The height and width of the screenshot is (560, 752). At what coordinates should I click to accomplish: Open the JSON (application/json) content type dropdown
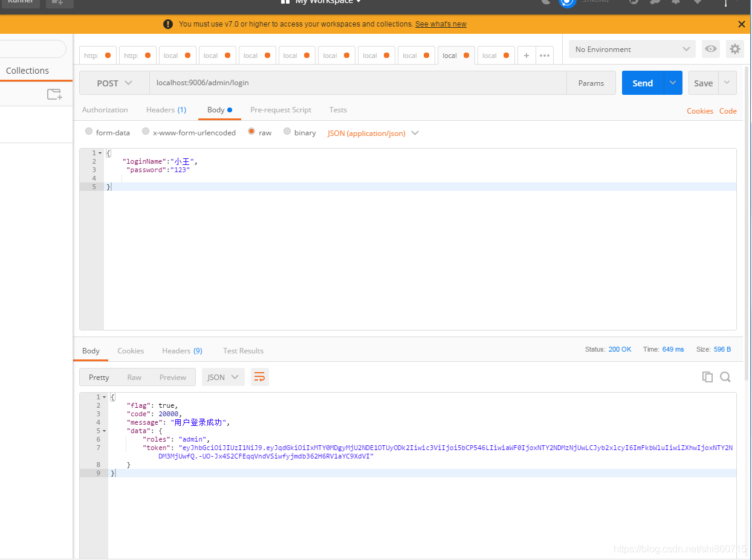coord(373,133)
